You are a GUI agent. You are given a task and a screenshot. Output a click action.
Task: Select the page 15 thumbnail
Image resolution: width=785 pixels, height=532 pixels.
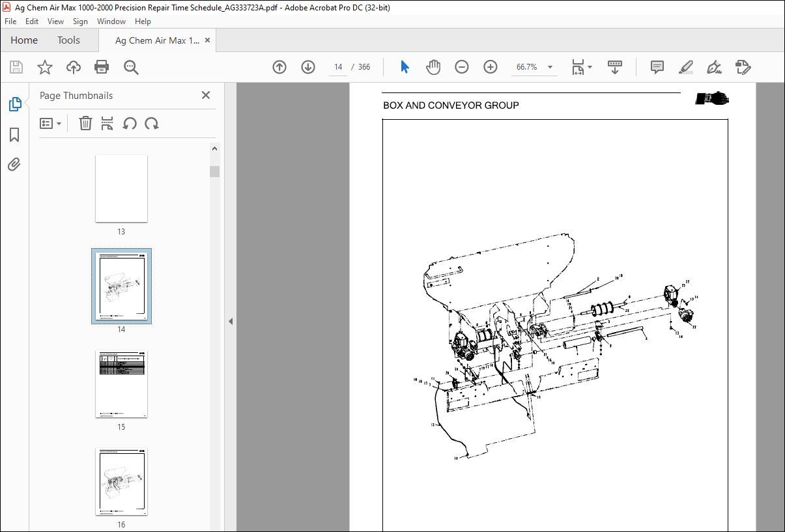pyautogui.click(x=121, y=384)
